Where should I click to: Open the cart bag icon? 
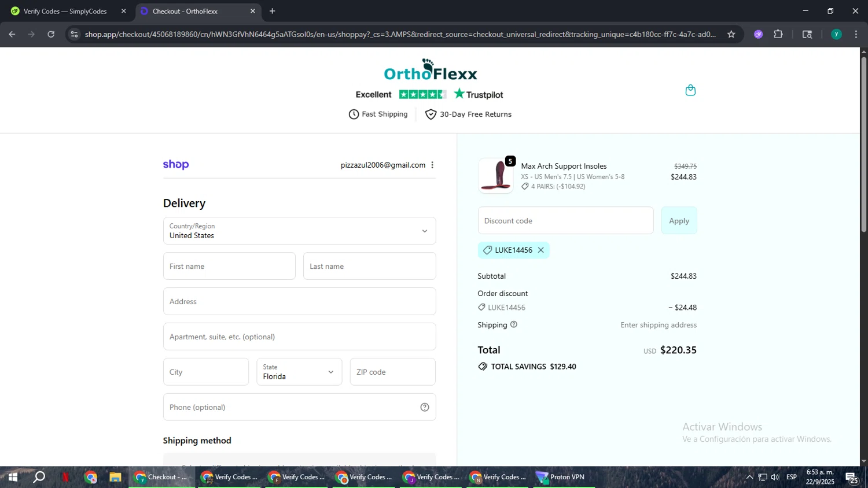[x=690, y=90]
